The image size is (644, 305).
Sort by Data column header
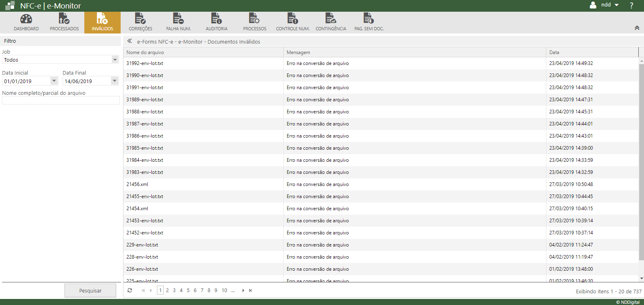pyautogui.click(x=592, y=52)
